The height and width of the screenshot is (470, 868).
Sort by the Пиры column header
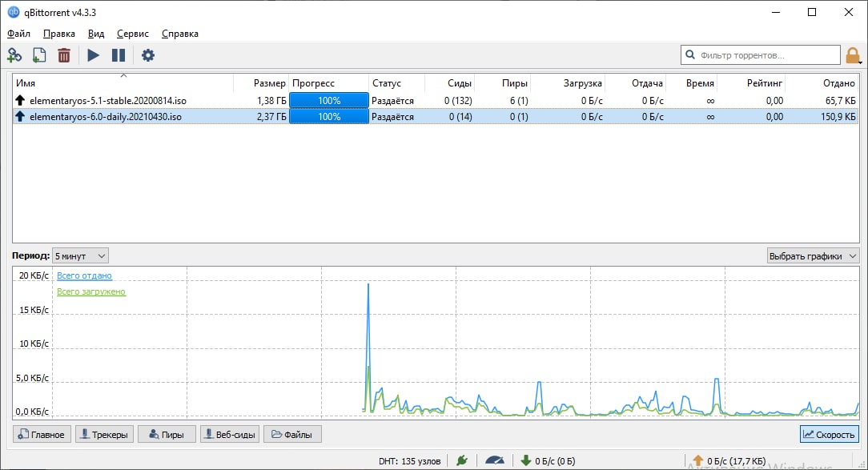[503, 83]
